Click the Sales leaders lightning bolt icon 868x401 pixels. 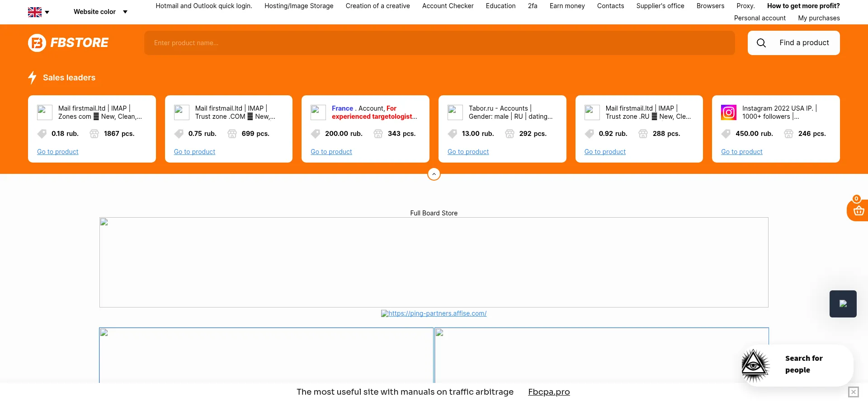click(x=32, y=78)
